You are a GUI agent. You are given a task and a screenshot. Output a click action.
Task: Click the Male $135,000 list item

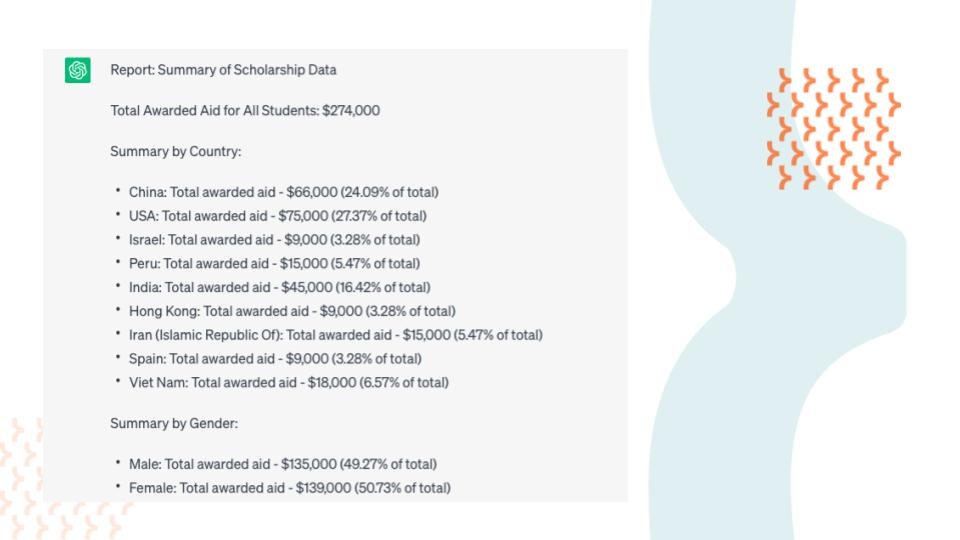click(x=283, y=464)
